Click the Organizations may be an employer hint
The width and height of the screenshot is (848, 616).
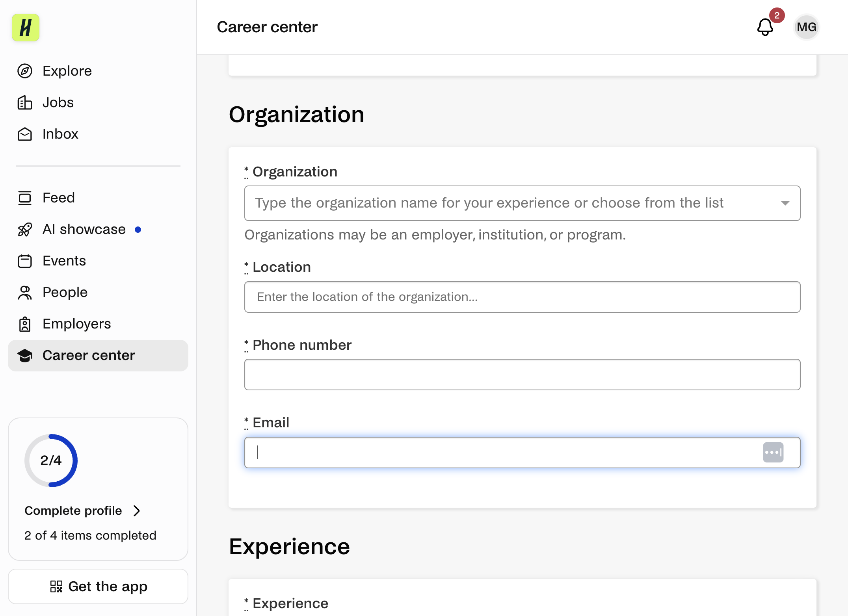[435, 235]
